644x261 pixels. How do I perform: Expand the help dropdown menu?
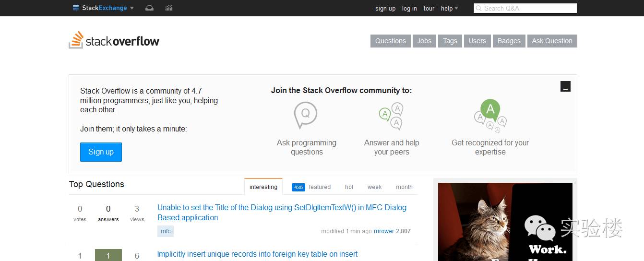point(450,9)
